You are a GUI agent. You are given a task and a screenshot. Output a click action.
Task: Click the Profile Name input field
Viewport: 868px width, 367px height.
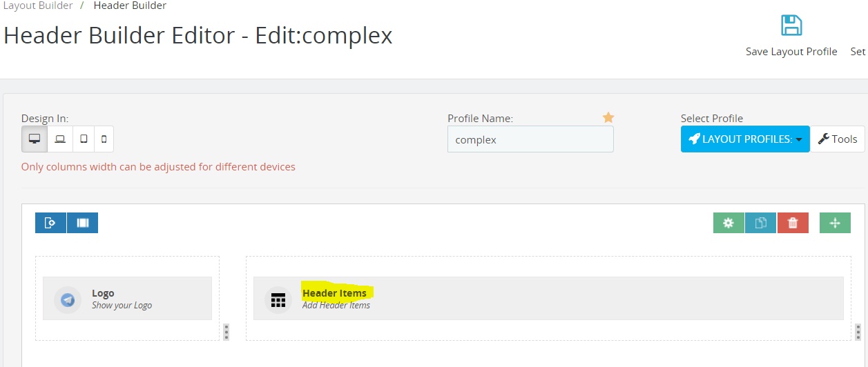tap(530, 139)
